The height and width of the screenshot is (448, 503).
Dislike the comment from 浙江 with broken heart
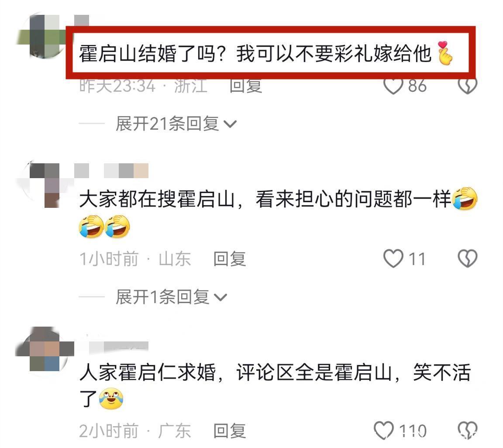click(467, 86)
